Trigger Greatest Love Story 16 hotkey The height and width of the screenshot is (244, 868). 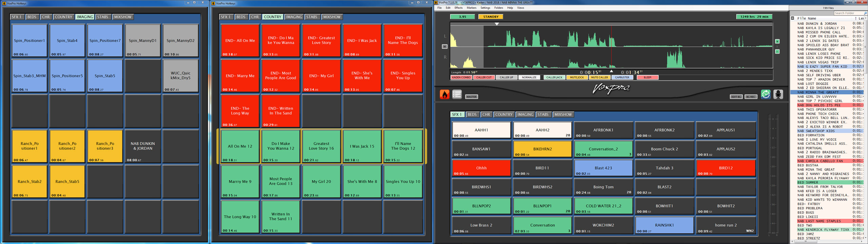(321, 146)
